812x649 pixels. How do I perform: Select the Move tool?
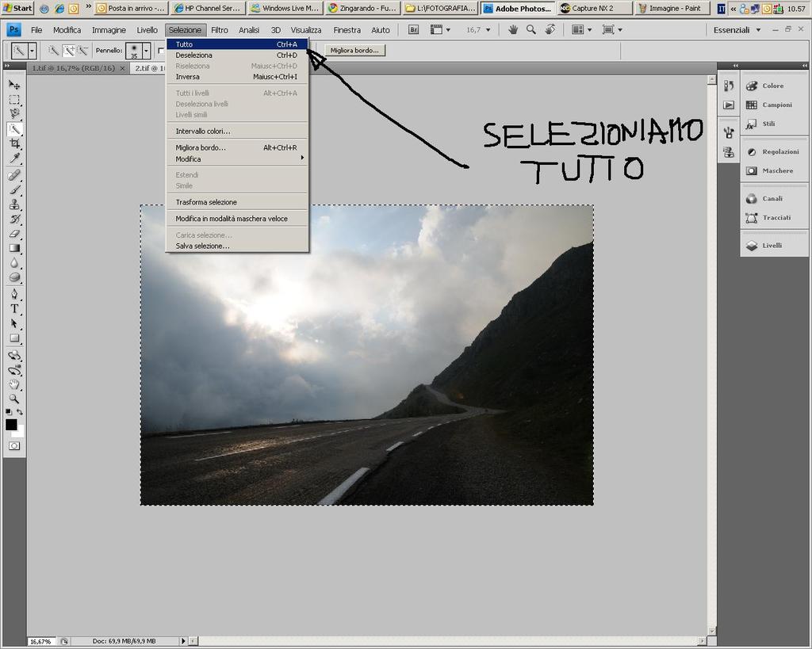[x=14, y=85]
